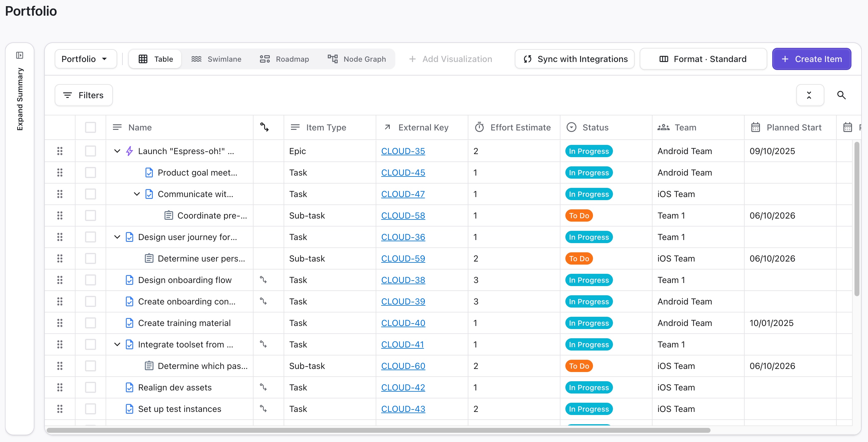Click Sync with Integrations button
868x442 pixels.
tap(575, 59)
